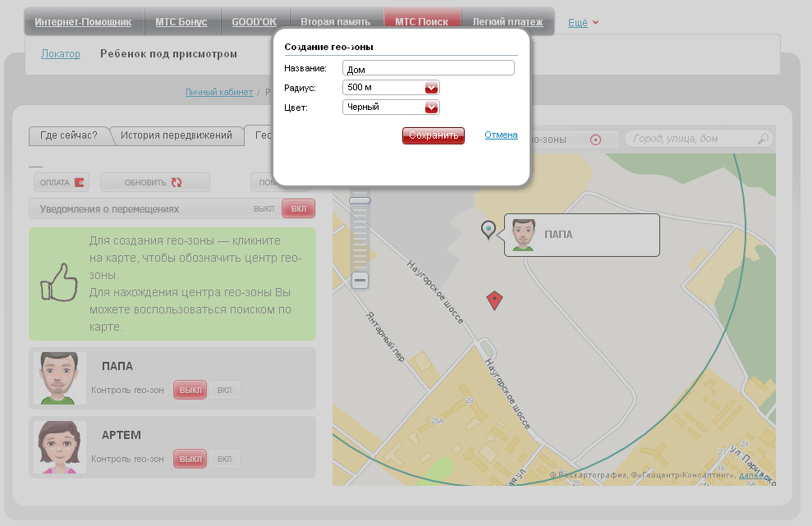812x526 pixels.
Task: Click ПАПА avatar in map popup
Action: (524, 235)
